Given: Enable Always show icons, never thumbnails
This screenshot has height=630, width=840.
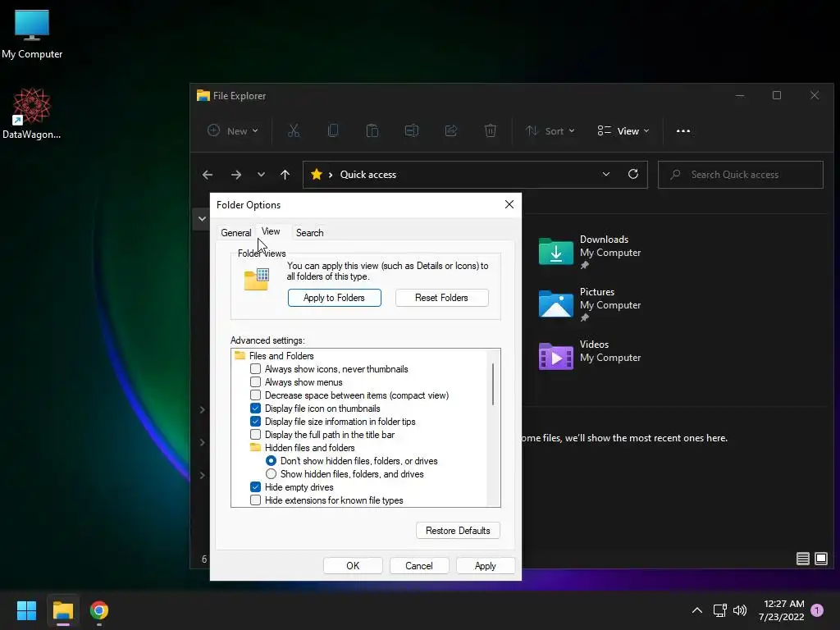Looking at the screenshot, I should click(256, 369).
